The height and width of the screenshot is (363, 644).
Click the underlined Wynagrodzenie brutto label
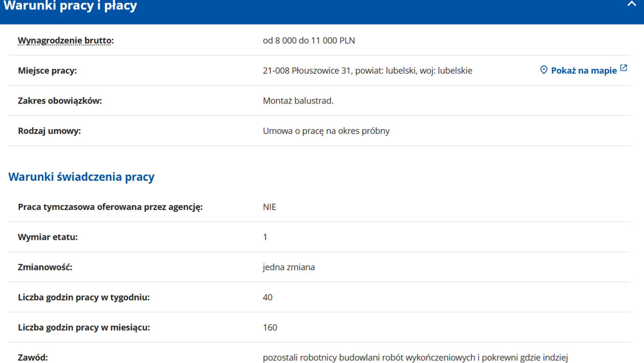pos(65,40)
